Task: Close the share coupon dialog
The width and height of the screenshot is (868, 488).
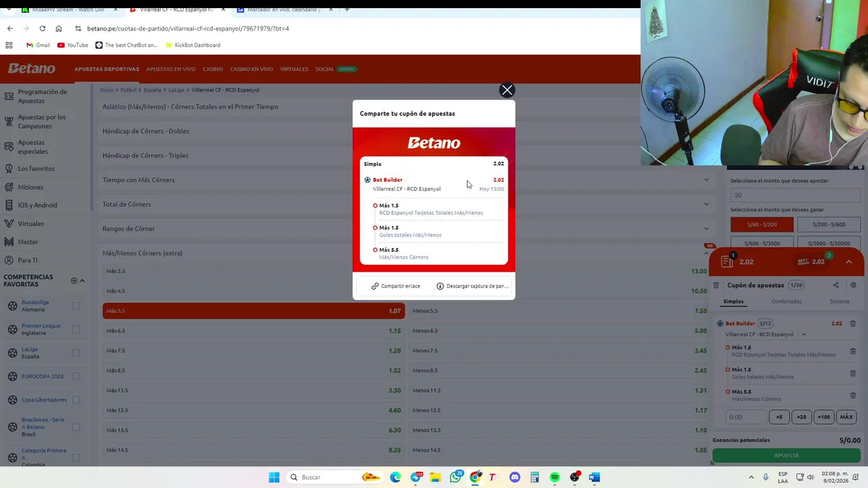Action: (507, 90)
